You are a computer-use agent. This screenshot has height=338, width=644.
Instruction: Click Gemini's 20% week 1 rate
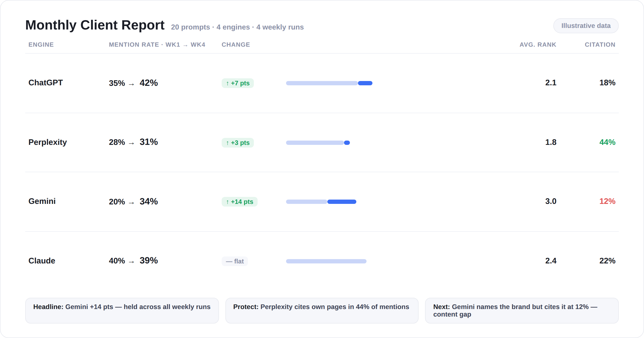[x=117, y=202]
